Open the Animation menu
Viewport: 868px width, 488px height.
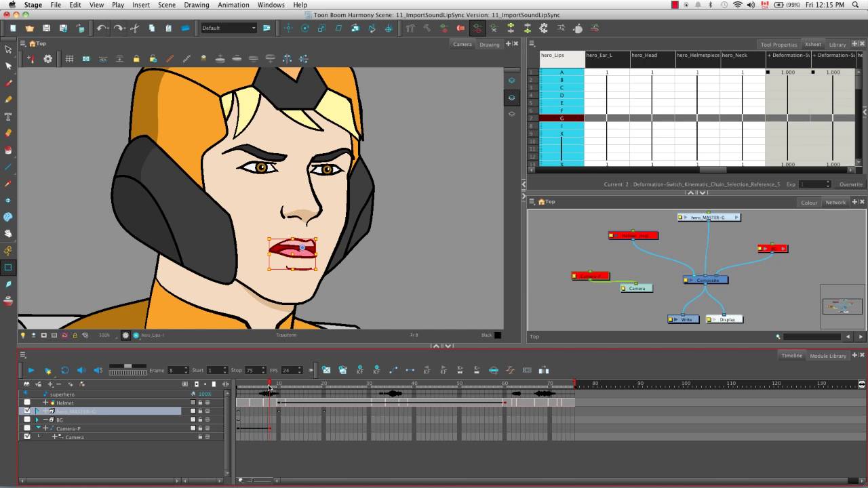pos(233,5)
